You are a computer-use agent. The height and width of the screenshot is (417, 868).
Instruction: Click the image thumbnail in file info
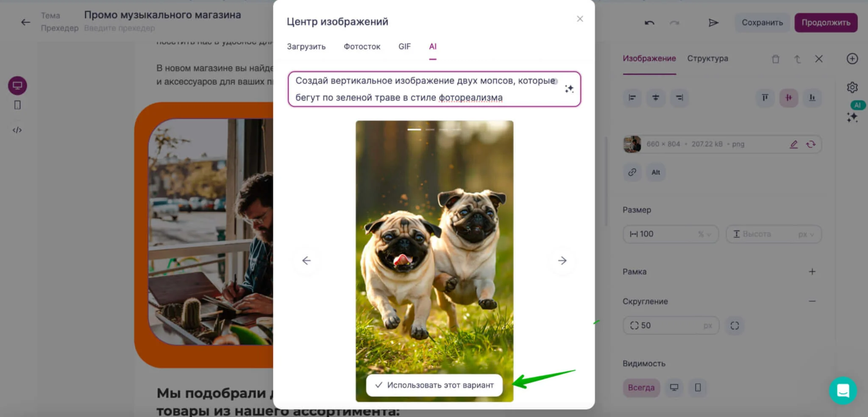632,145
